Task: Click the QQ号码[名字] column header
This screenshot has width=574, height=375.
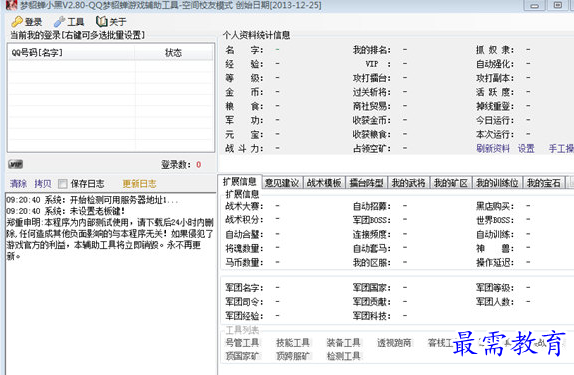Action: point(71,53)
